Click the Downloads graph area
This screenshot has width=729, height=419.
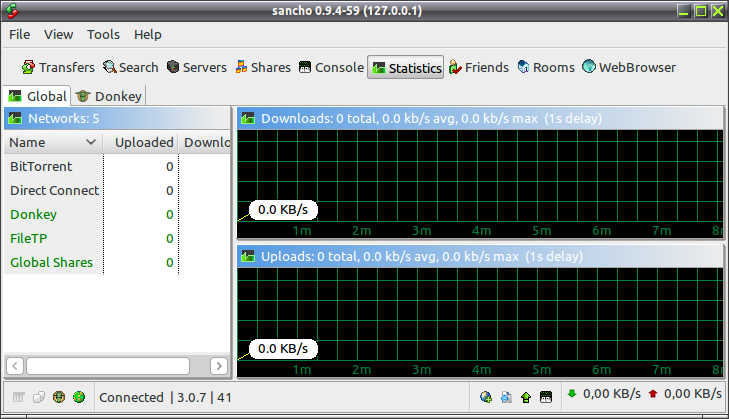[x=480, y=184]
